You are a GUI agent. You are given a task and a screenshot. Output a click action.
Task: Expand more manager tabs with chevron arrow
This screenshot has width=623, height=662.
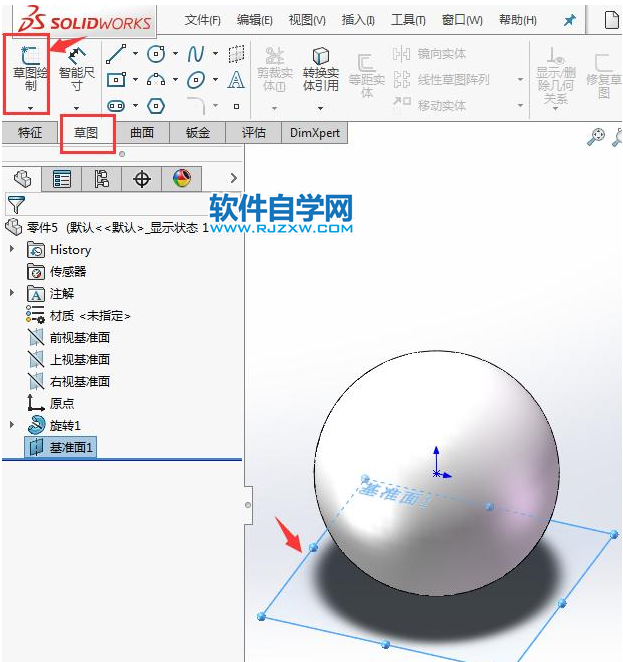coord(234,178)
